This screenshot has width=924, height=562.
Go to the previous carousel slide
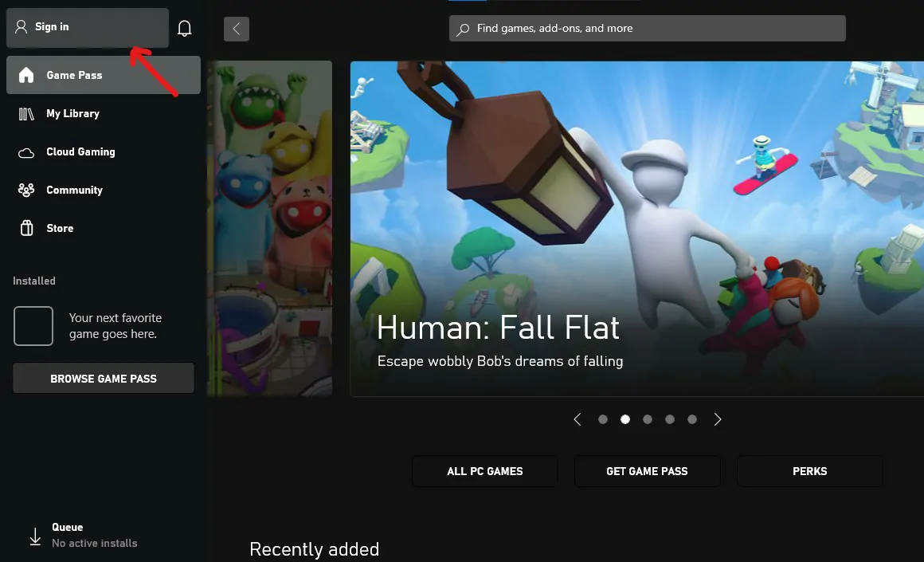pyautogui.click(x=577, y=419)
